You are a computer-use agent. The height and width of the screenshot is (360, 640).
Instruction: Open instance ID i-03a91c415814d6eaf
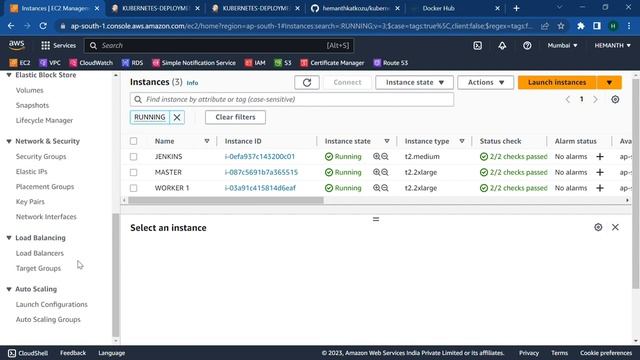coord(260,188)
